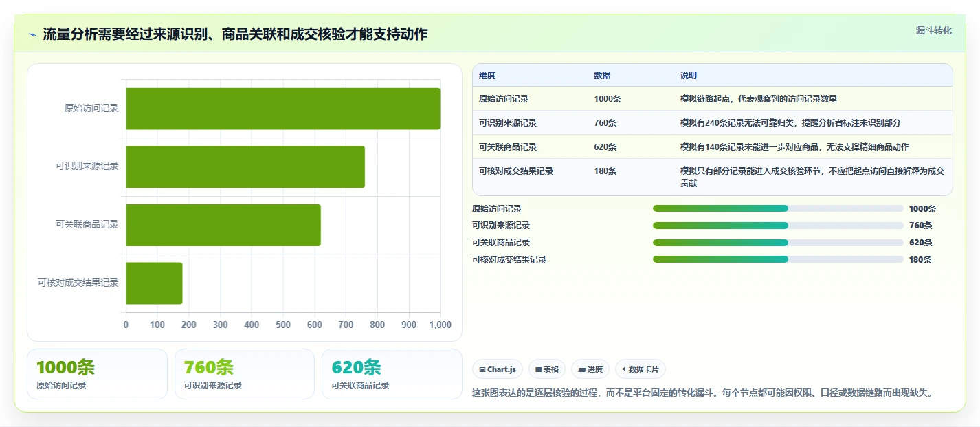Click table value 180条

(605, 171)
